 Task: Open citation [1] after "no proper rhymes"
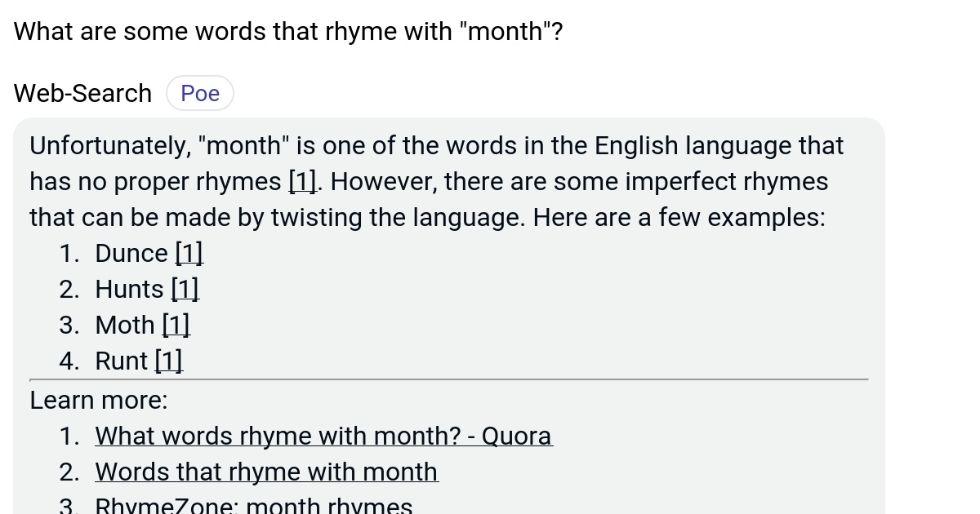coord(301,181)
